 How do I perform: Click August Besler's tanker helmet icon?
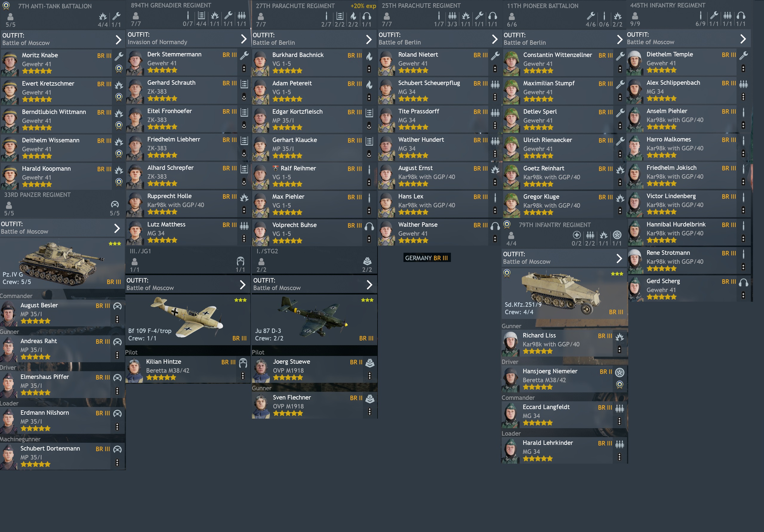click(x=118, y=306)
